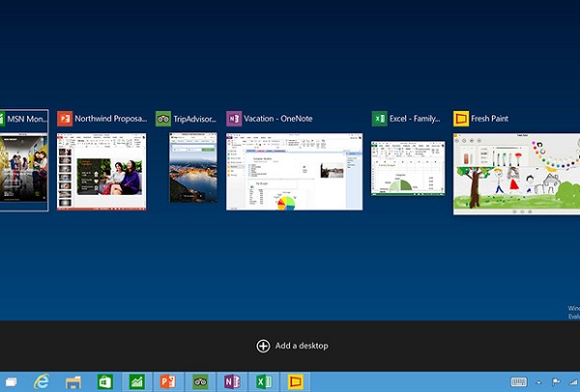Show hidden system tray icons
Screen dimensions: 580x392
coord(540,380)
